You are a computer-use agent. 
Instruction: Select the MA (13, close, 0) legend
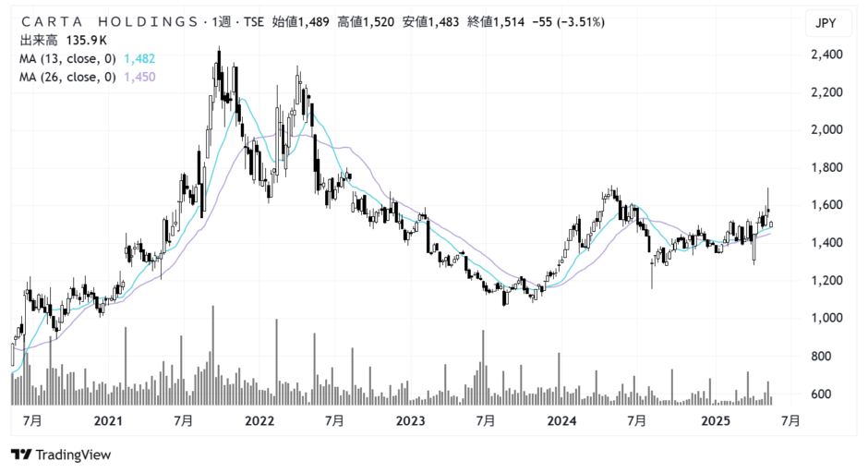pos(68,59)
